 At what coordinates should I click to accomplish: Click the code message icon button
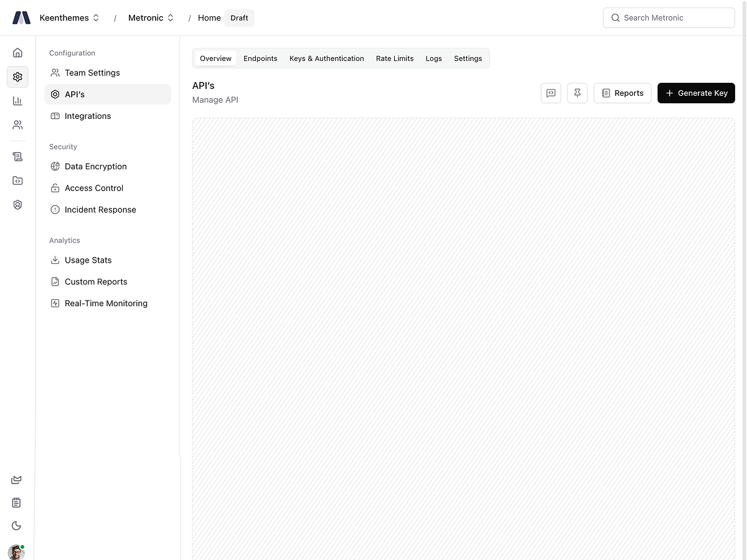click(x=551, y=93)
